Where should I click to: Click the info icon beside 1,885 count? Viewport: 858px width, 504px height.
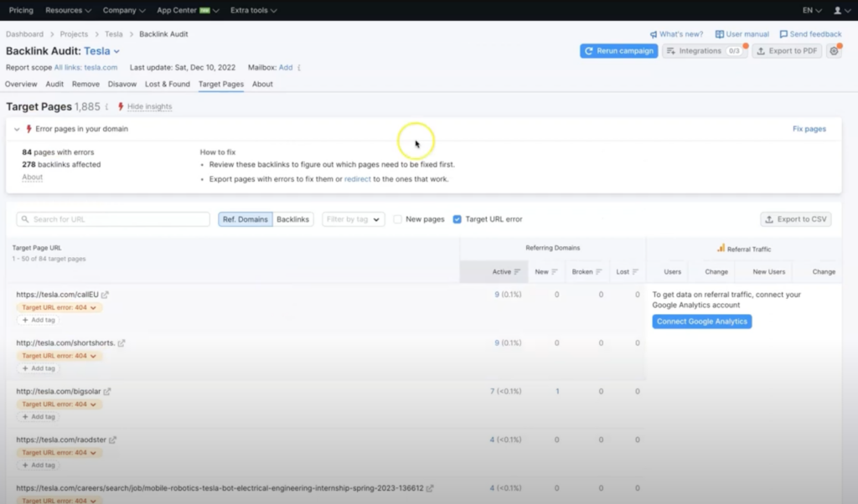[106, 106]
